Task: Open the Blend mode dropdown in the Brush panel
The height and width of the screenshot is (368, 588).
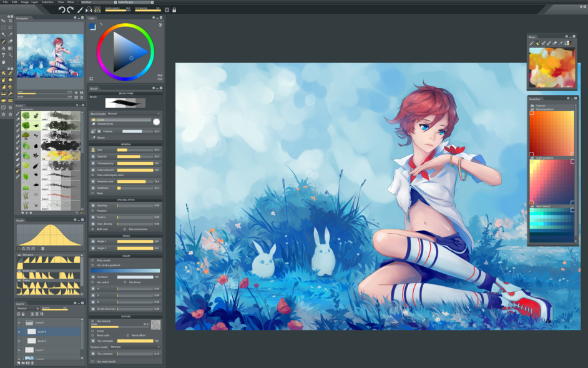Action: 132,113
